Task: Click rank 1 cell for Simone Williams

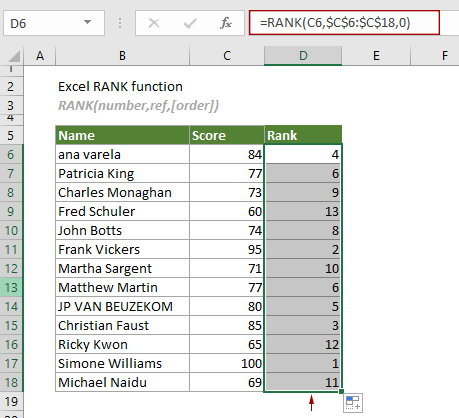Action: click(303, 363)
